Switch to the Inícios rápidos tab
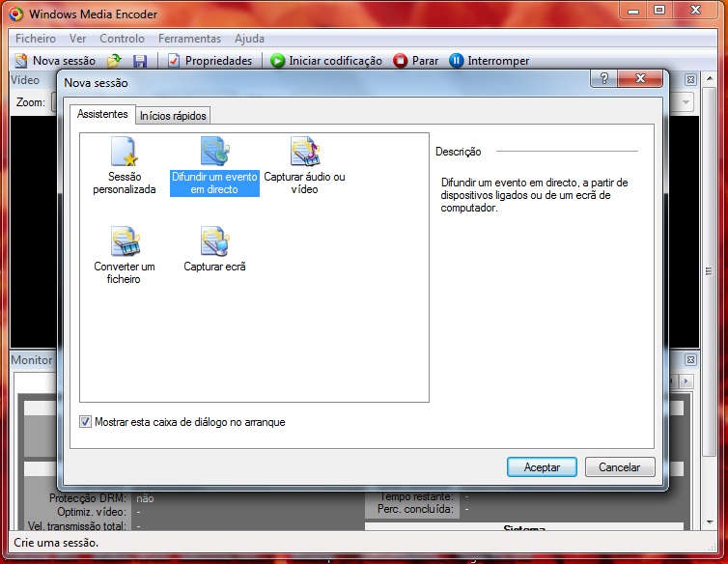Viewport: 728px width, 564px height. 173,116
